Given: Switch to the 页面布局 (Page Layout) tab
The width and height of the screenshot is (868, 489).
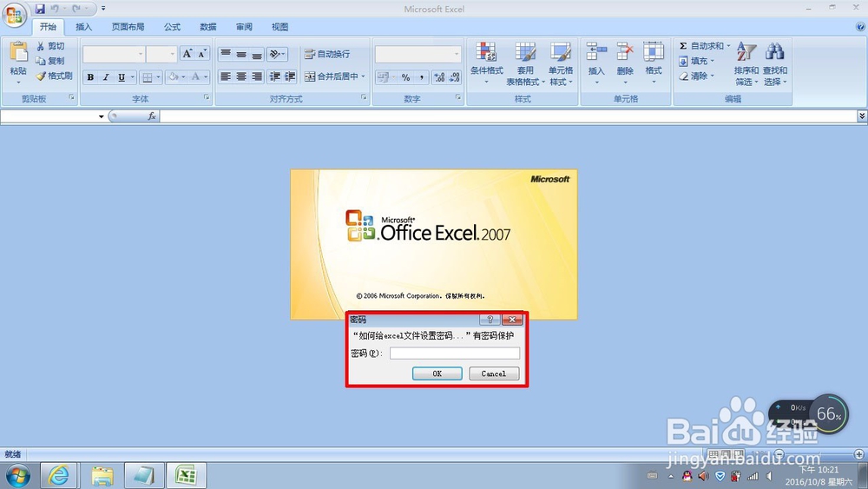Looking at the screenshot, I should coord(128,27).
